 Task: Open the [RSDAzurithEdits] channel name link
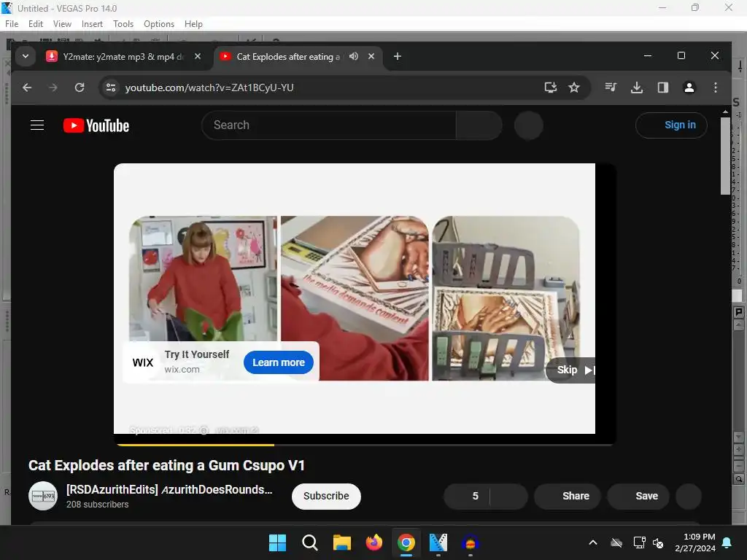pyautogui.click(x=169, y=489)
